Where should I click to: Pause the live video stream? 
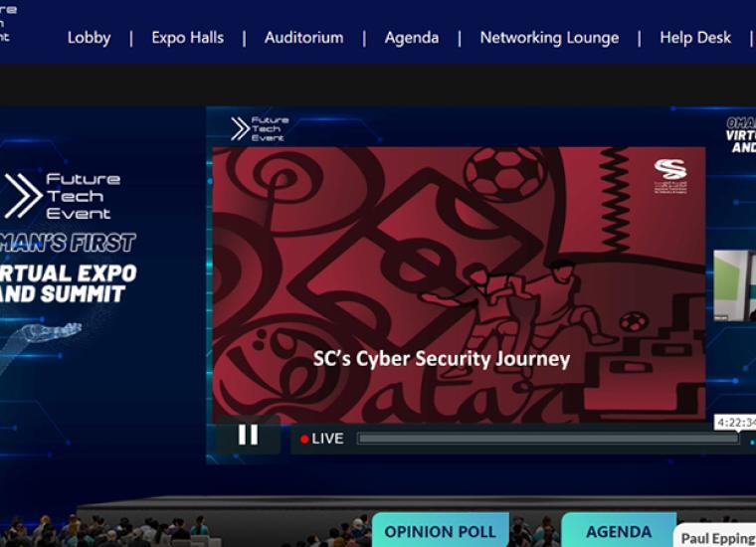pyautogui.click(x=249, y=435)
